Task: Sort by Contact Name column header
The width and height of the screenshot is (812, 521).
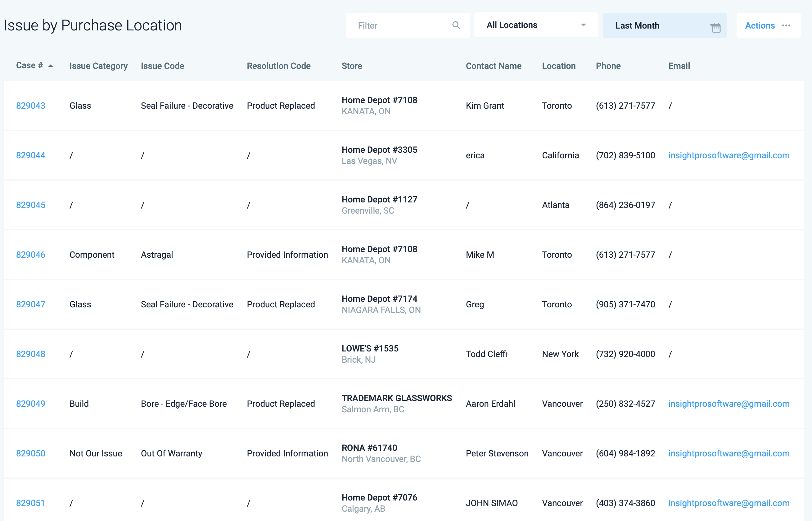Action: pos(494,66)
